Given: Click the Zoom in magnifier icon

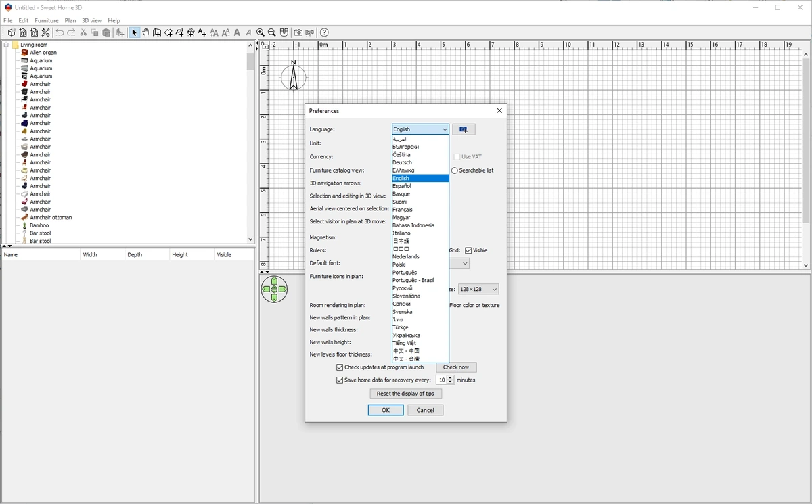Looking at the screenshot, I should 260,32.
